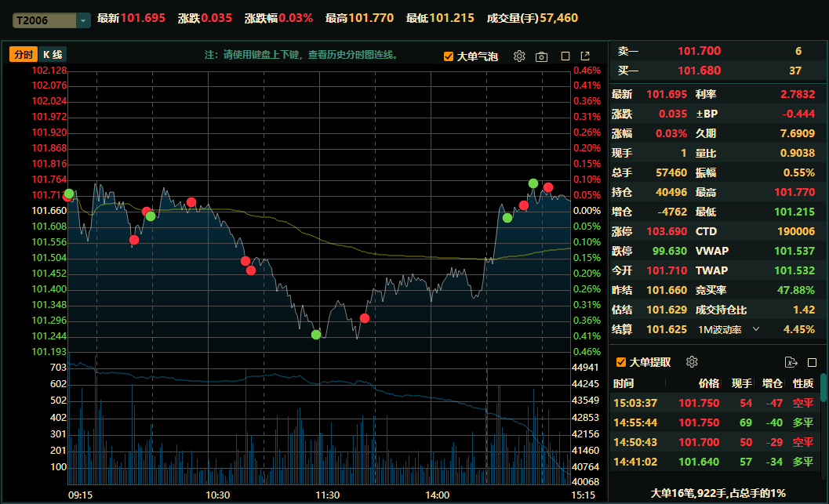This screenshot has width=829, height=504.
Task: Click the green bubble at the 11:30 low
Action: click(316, 335)
